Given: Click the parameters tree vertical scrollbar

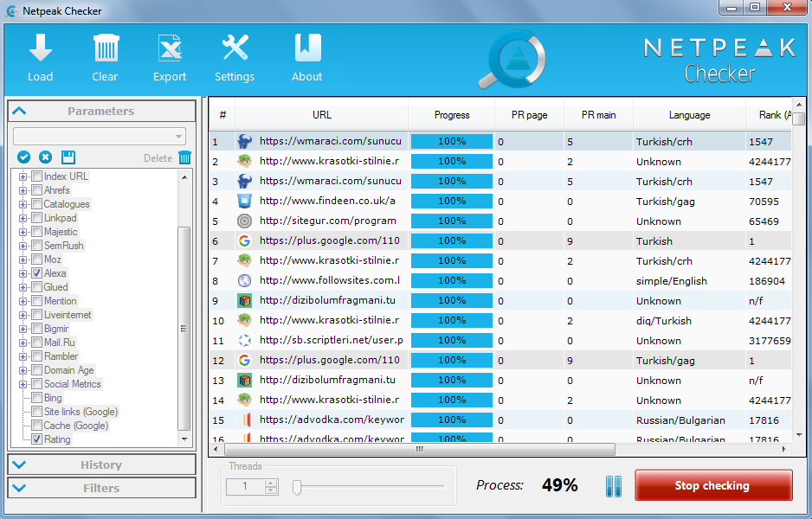Looking at the screenshot, I should point(184,328).
